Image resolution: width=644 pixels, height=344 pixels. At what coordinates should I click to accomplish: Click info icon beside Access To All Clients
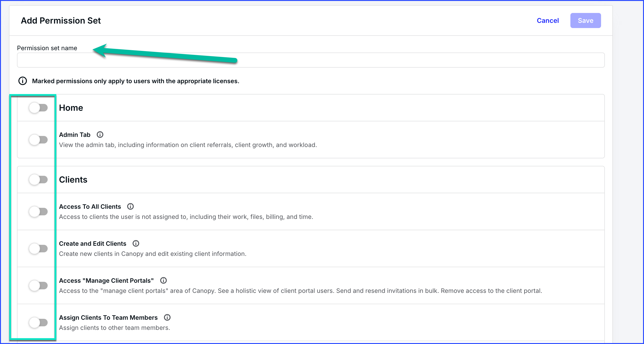click(x=130, y=206)
